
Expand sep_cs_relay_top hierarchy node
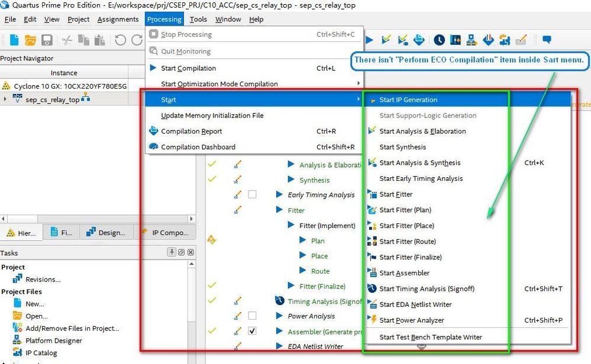tap(5, 99)
